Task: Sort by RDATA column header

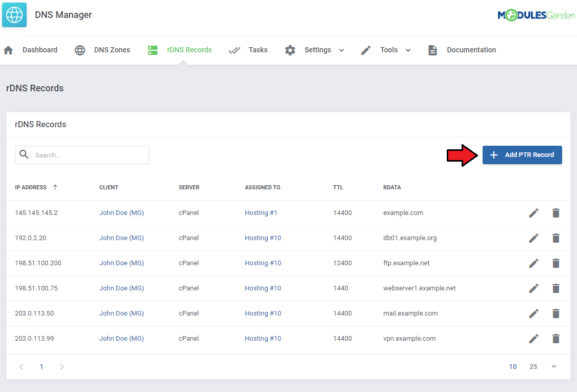Action: pyautogui.click(x=392, y=187)
